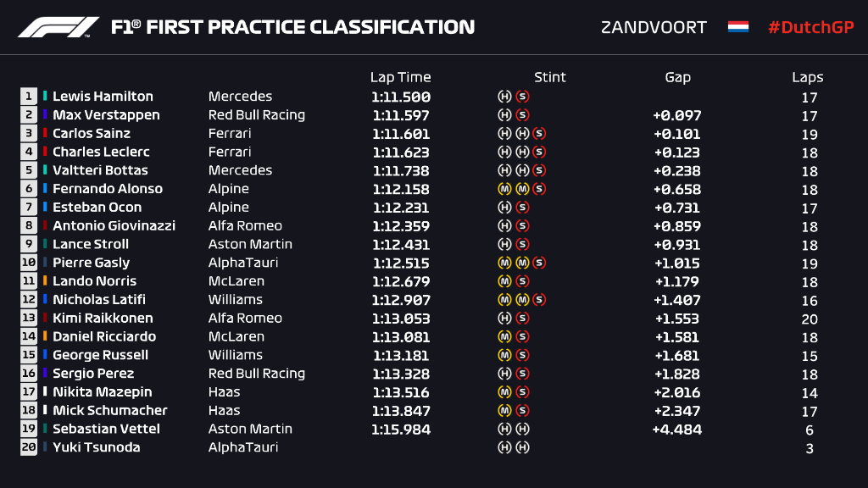Click the soft tyre icon for George Russell
This screenshot has height=488, width=868.
pos(522,355)
